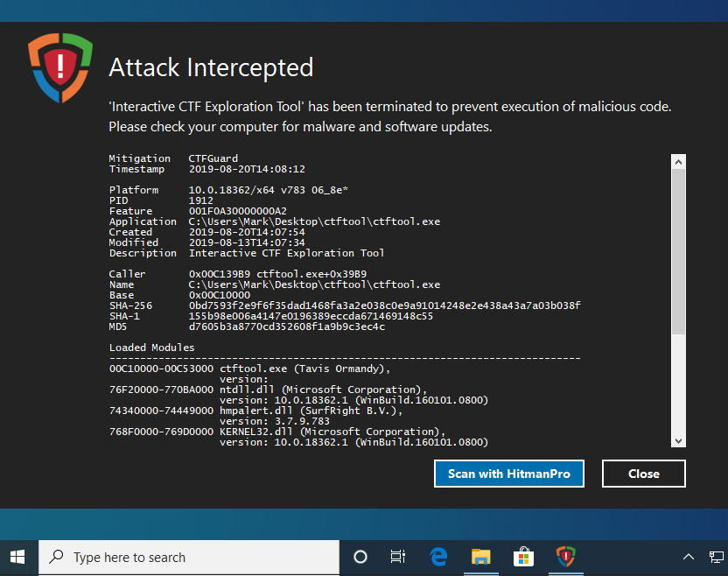The image size is (728, 576).
Task: Select hmpalert.dll 'version: 3.7.9.783' line
Action: pyautogui.click(x=275, y=421)
